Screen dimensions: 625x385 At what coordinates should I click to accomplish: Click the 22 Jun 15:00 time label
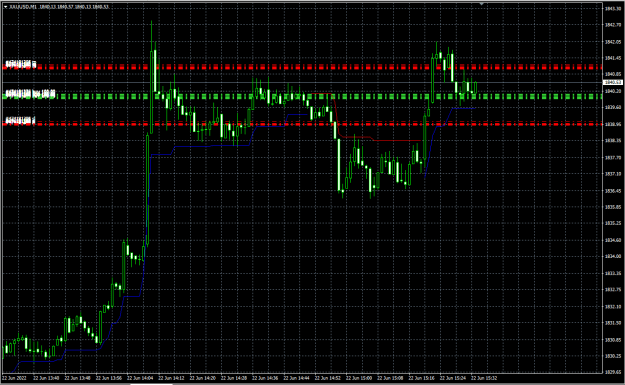tap(359, 378)
